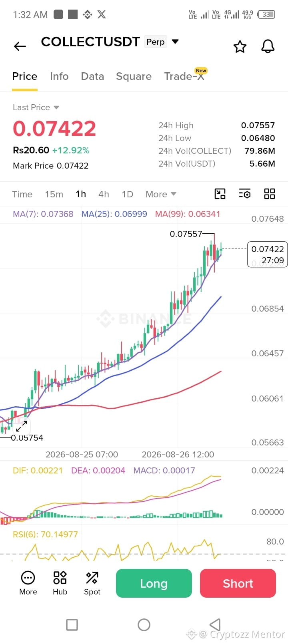This screenshot has width=288, height=644.
Task: Tap 24h Vol(USDT) 5.66M value
Action: tap(262, 164)
